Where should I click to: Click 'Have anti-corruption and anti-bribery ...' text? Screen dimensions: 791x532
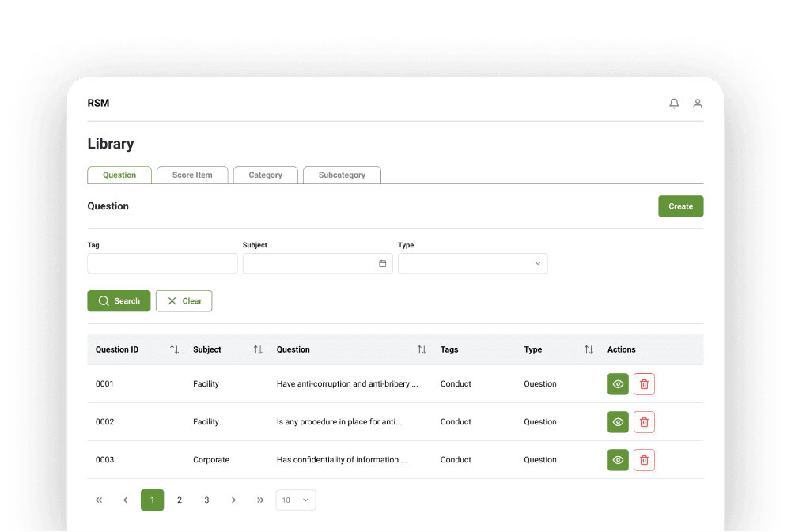pos(347,383)
